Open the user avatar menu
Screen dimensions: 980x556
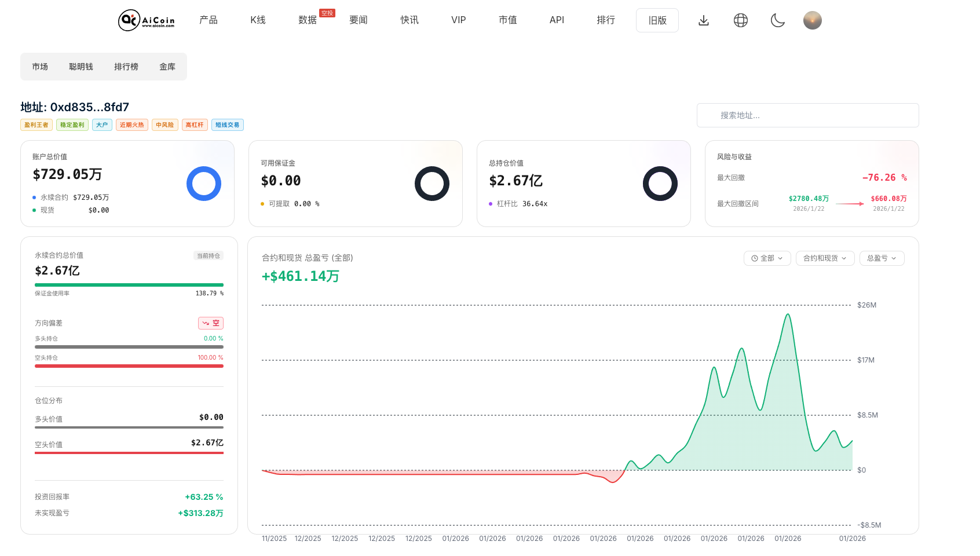coord(813,20)
